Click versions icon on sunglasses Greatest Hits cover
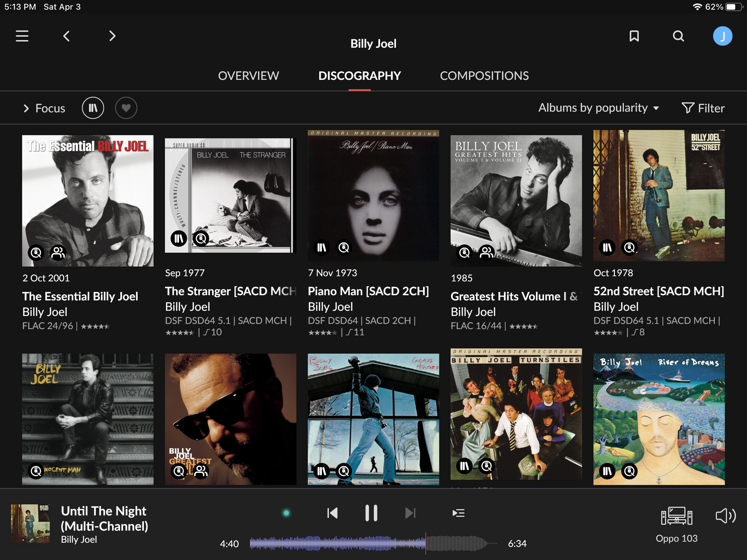 pyautogui.click(x=201, y=471)
